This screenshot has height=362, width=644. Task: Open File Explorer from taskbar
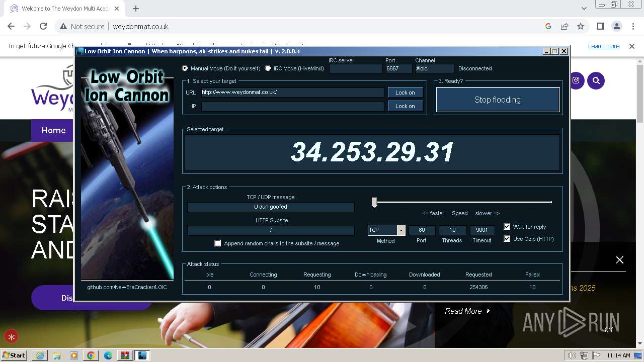57,355
